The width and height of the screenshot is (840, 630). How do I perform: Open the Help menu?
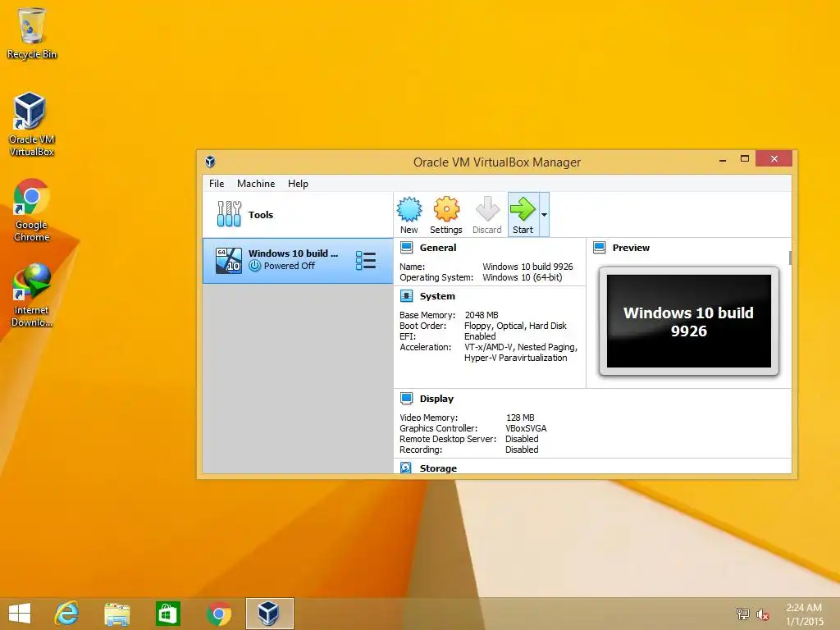pyautogui.click(x=298, y=184)
